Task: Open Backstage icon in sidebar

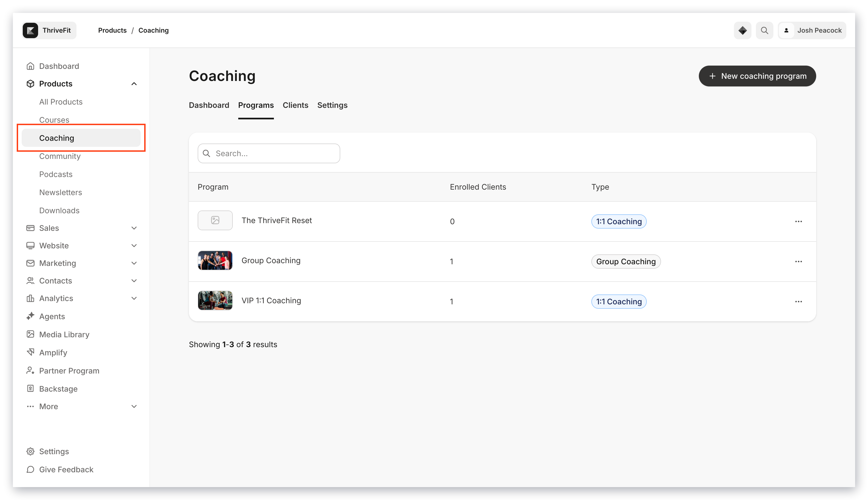Action: (x=30, y=388)
